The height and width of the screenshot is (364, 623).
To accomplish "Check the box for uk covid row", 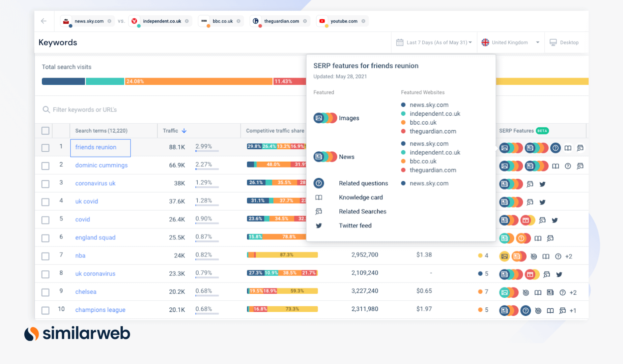I will pos(45,202).
